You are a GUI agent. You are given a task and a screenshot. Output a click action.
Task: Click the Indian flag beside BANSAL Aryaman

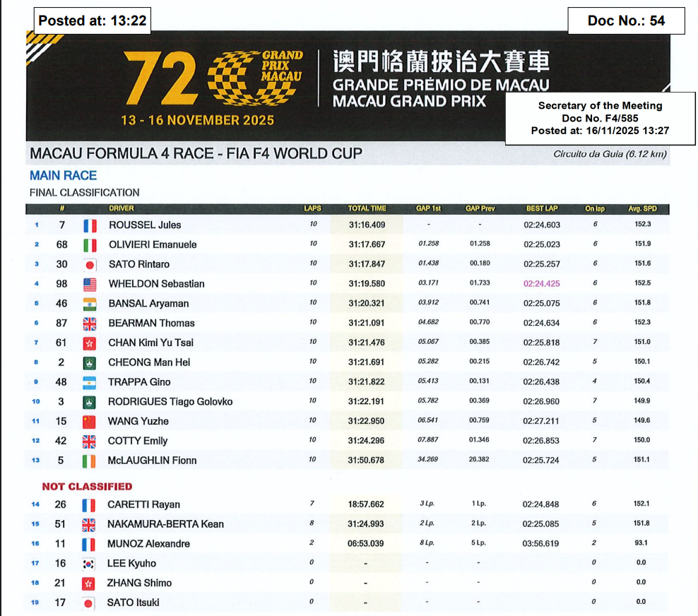click(x=90, y=304)
